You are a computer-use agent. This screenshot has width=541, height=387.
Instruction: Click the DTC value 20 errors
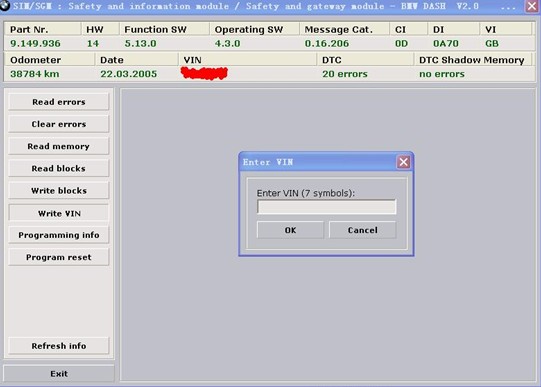[x=345, y=74]
